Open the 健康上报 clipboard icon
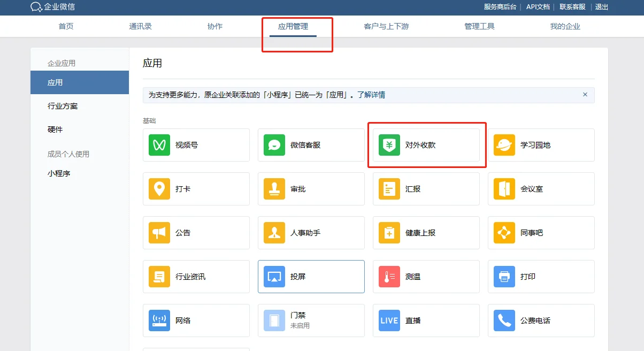The width and height of the screenshot is (644, 351). (389, 233)
